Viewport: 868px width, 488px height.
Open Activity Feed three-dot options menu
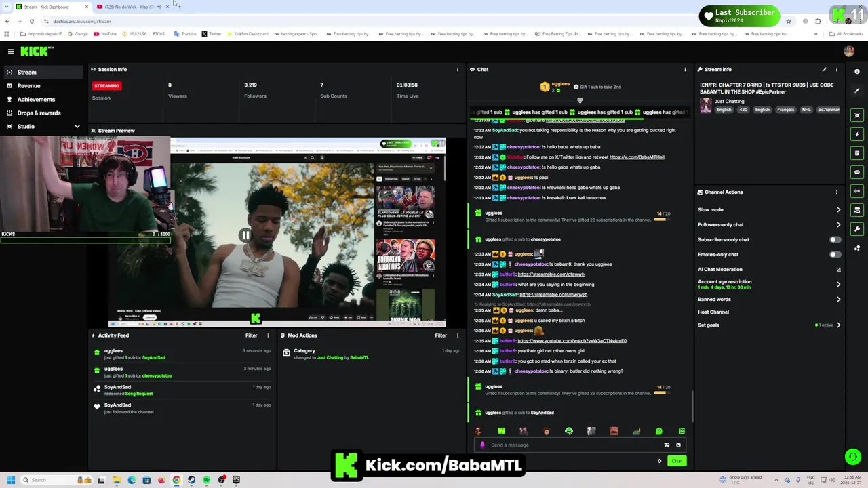tap(268, 335)
